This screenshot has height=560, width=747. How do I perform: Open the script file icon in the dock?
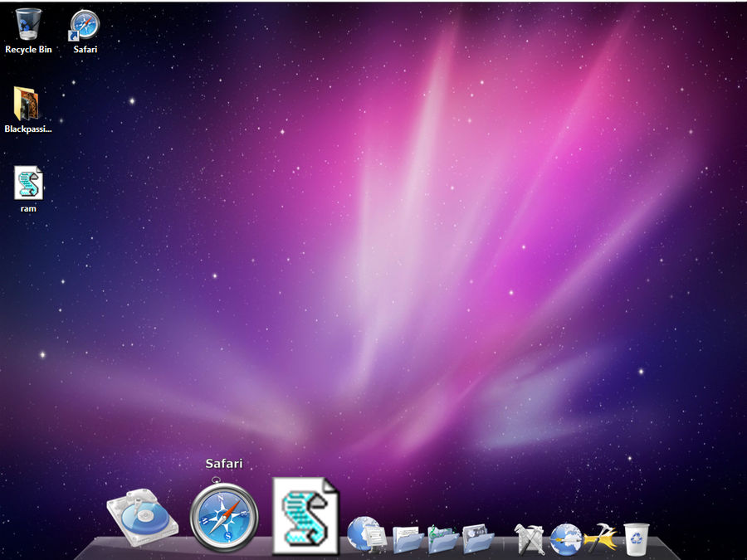[x=305, y=516]
